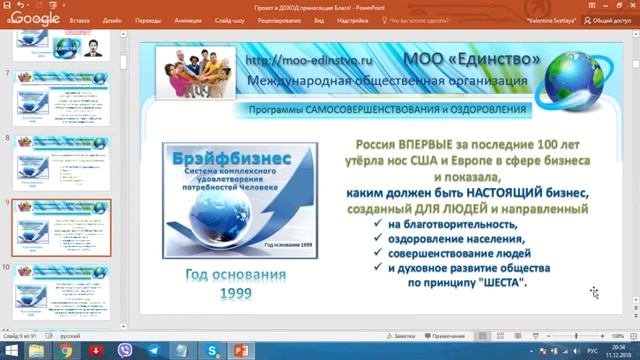Save the presentation using the floppy icon
This screenshot has width=640, height=360.
pyautogui.click(x=7, y=5)
